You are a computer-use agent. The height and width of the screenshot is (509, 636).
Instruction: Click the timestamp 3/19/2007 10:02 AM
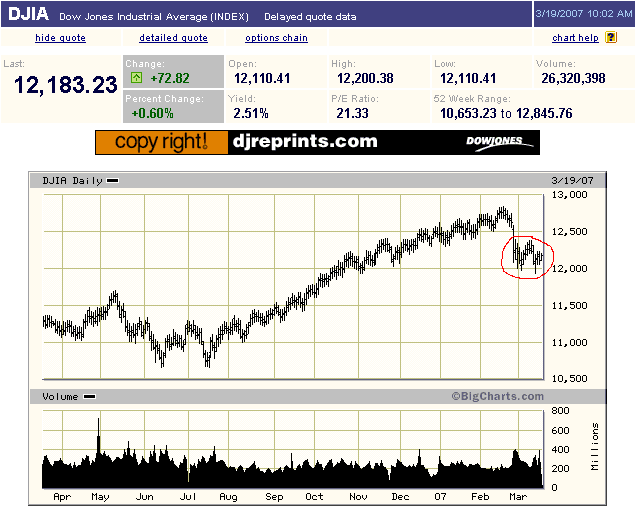click(x=584, y=14)
